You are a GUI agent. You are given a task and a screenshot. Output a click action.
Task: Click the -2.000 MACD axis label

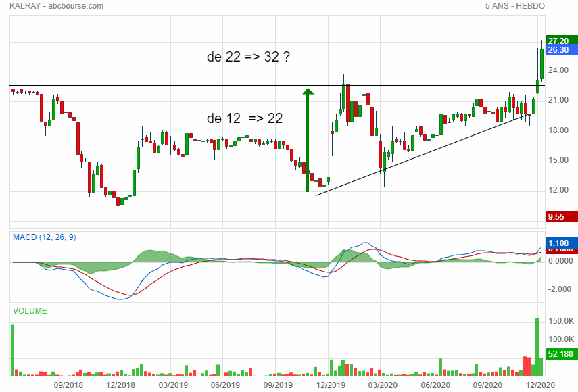(560, 289)
